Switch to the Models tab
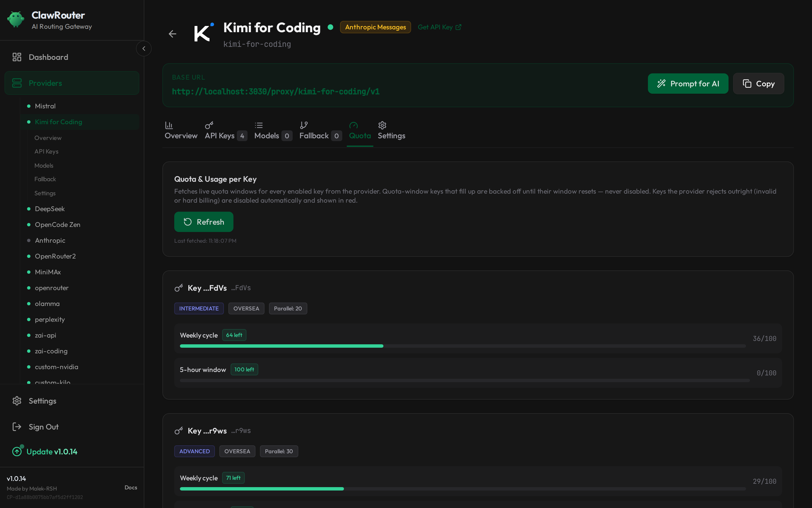 point(273,131)
